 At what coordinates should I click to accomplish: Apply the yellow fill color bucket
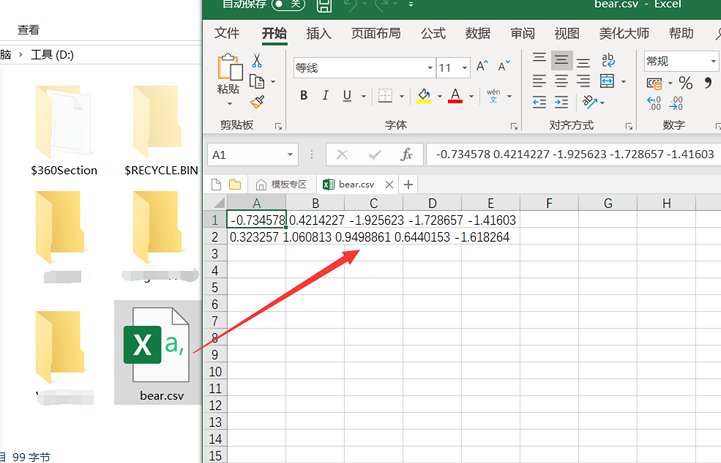click(x=423, y=96)
